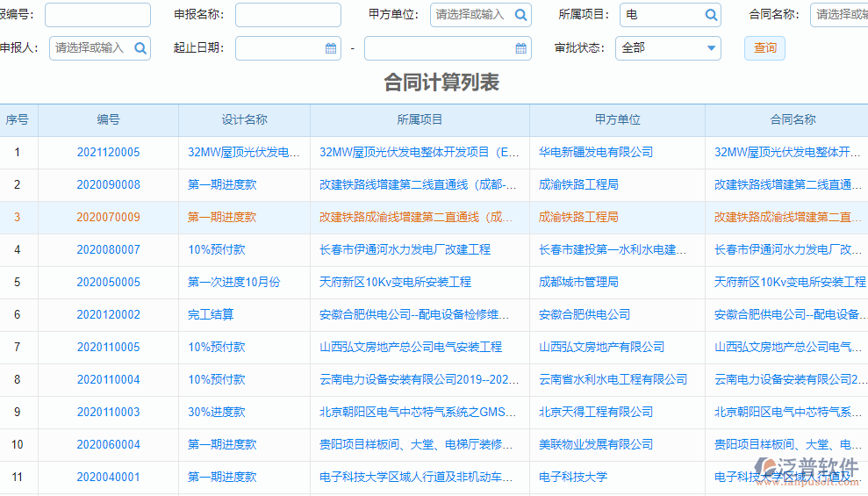The width and height of the screenshot is (868, 496).
Task: Focus the 申报名称 text input
Action: [x=288, y=15]
